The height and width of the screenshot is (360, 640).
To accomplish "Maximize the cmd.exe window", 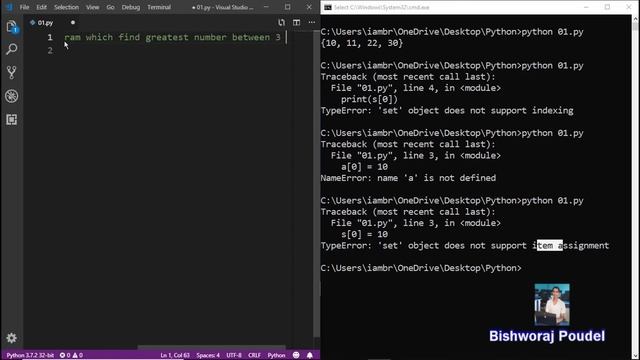I will coord(607,7).
